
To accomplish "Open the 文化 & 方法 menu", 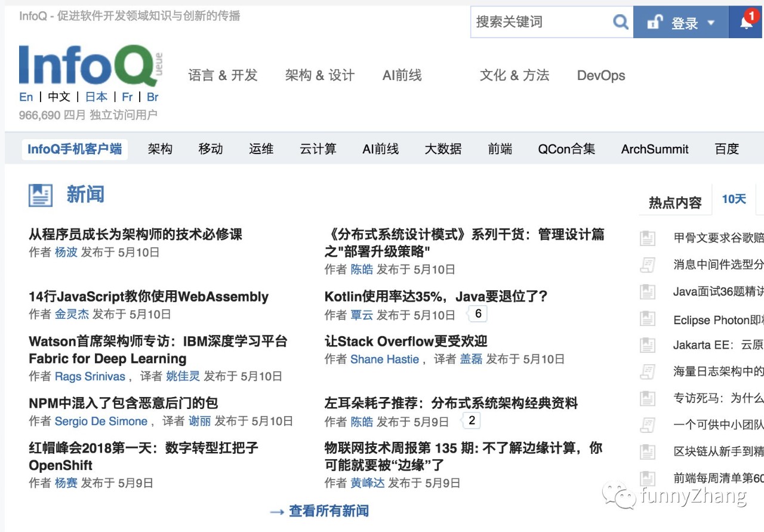I will click(515, 75).
